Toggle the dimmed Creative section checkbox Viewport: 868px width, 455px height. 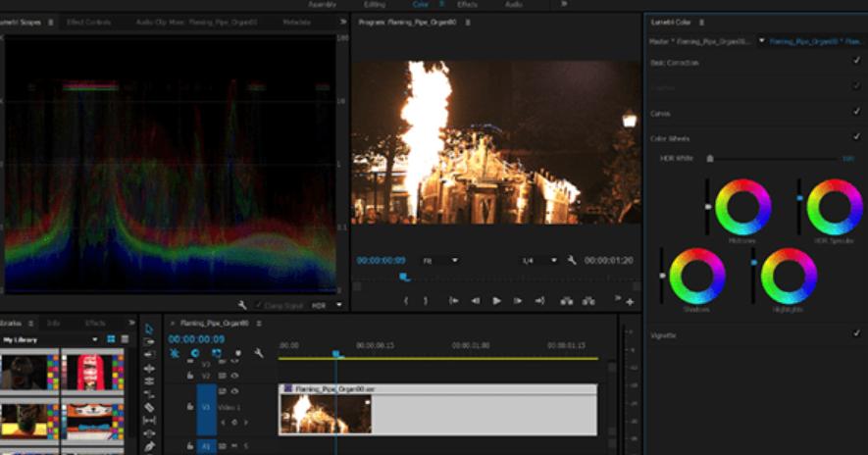tap(856, 85)
